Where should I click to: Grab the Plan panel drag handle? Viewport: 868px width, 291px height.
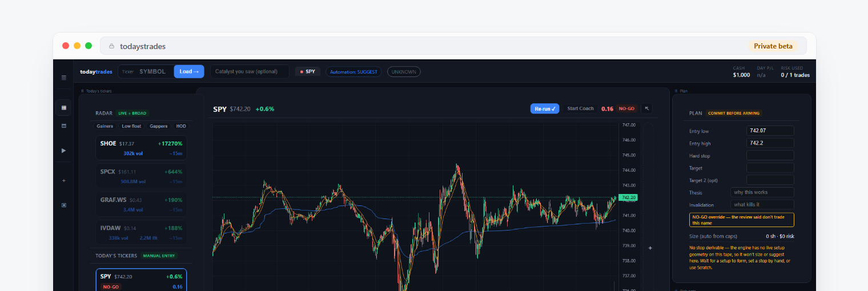coord(677,91)
